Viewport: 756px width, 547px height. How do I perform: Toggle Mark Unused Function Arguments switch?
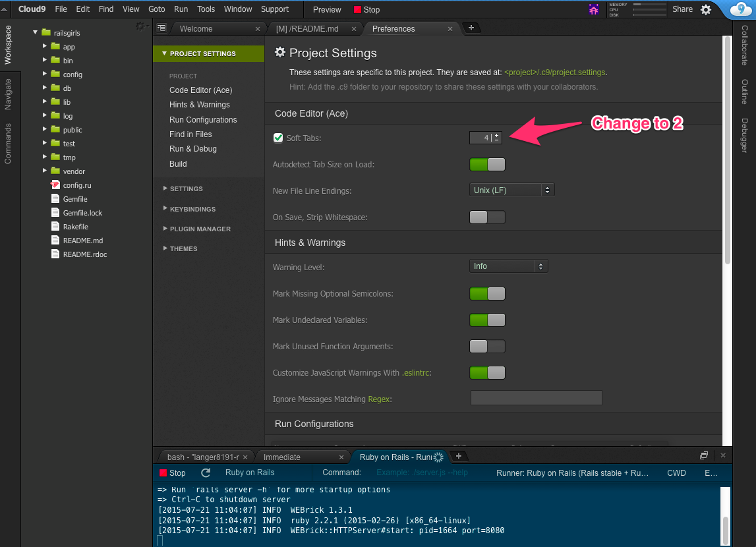point(488,347)
